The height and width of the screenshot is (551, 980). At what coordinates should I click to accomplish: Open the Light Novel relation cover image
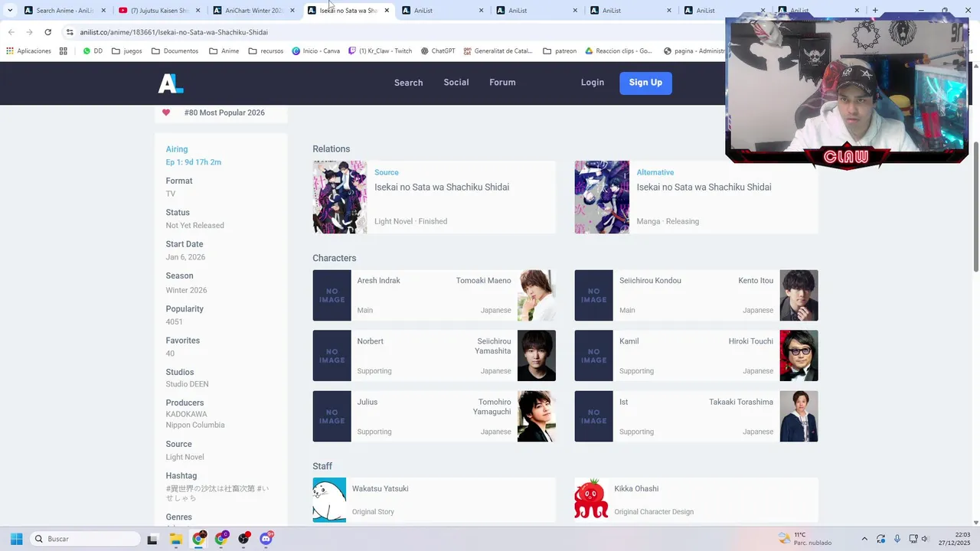[x=340, y=197]
